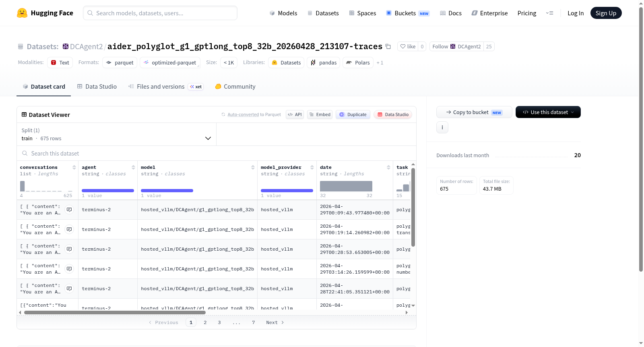
Task: Click the page's vertical scrollbar
Action: coord(641,139)
